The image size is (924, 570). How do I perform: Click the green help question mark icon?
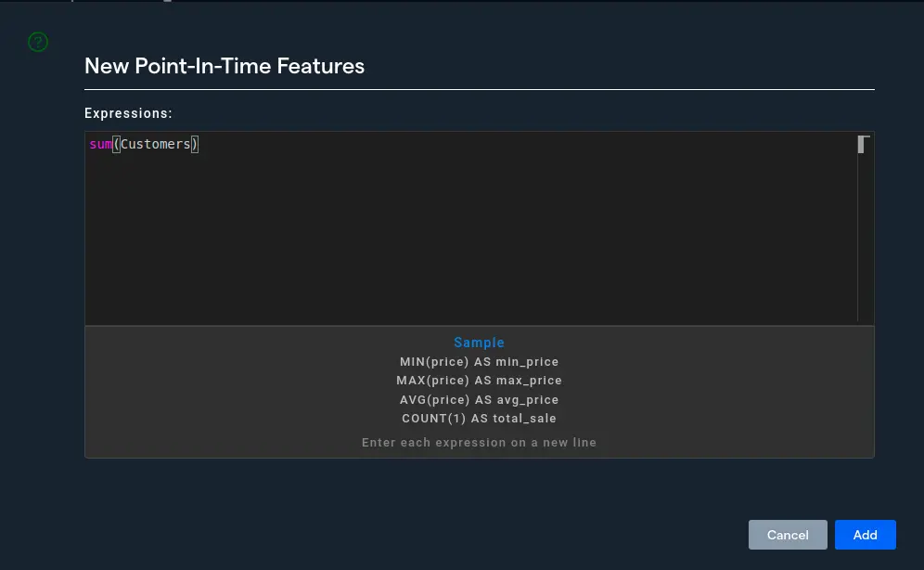click(x=37, y=42)
